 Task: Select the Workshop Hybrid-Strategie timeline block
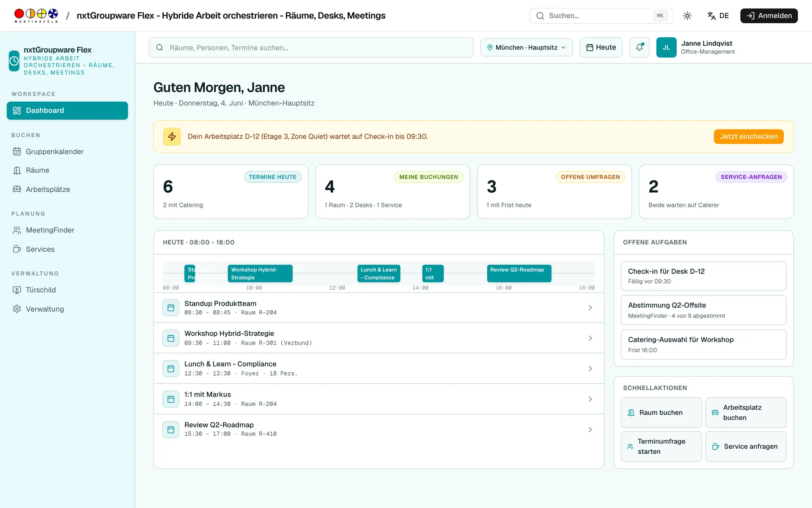[x=260, y=273]
